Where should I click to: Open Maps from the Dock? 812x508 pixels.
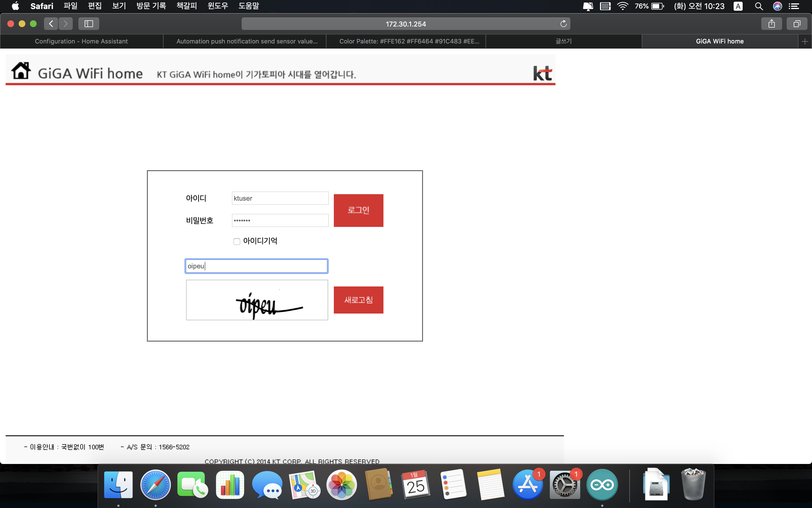pyautogui.click(x=304, y=485)
